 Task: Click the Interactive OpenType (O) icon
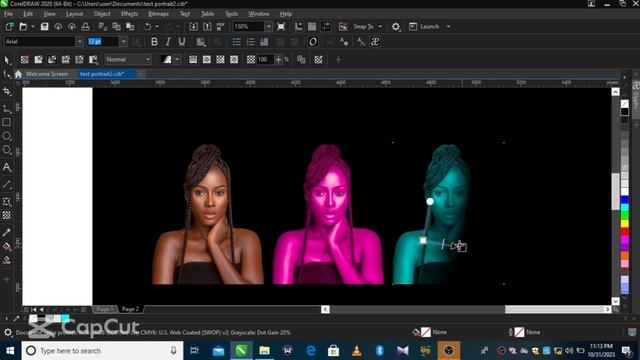click(313, 42)
